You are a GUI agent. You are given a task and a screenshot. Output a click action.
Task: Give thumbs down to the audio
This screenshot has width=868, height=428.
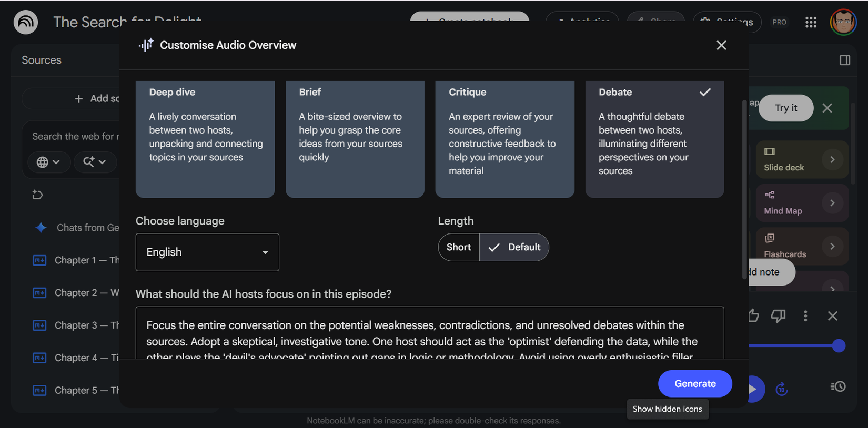(x=778, y=316)
